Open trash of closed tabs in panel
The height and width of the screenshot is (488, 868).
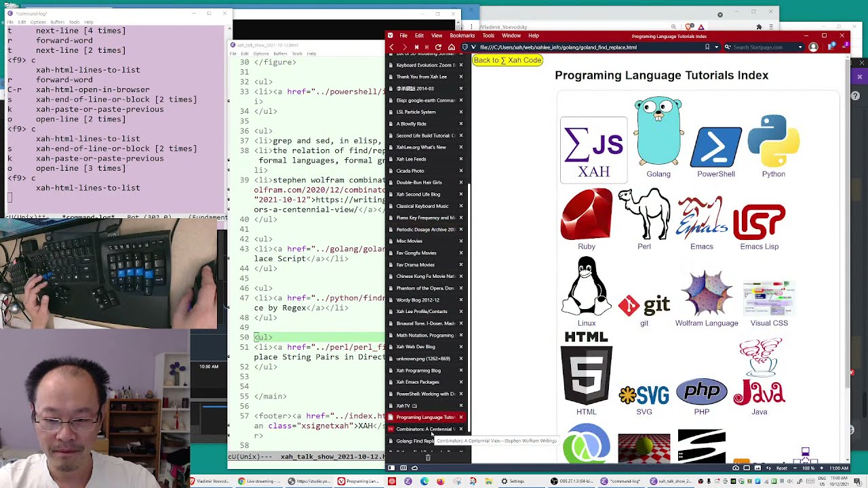click(428, 457)
